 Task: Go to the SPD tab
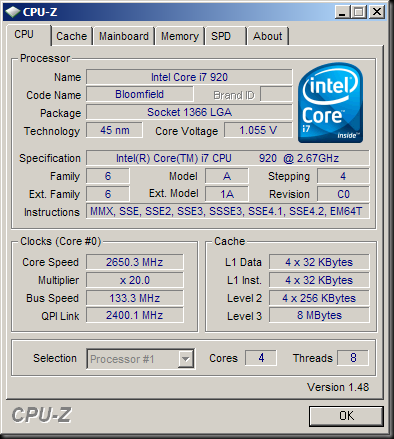click(225, 36)
